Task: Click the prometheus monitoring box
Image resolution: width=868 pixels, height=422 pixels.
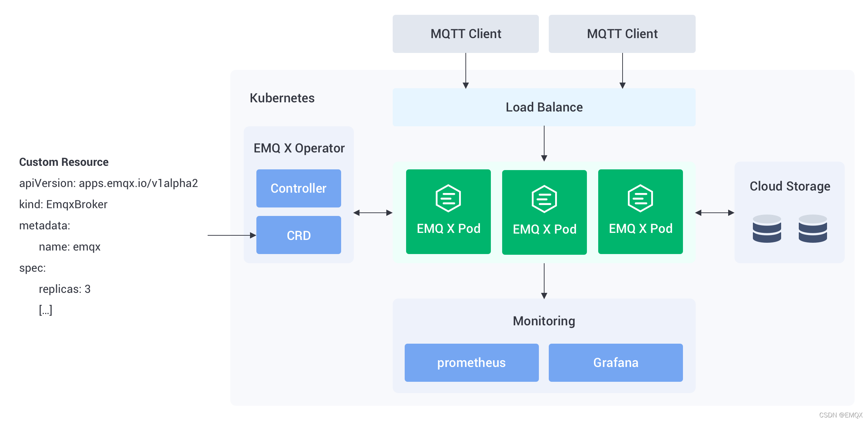Action: (471, 363)
